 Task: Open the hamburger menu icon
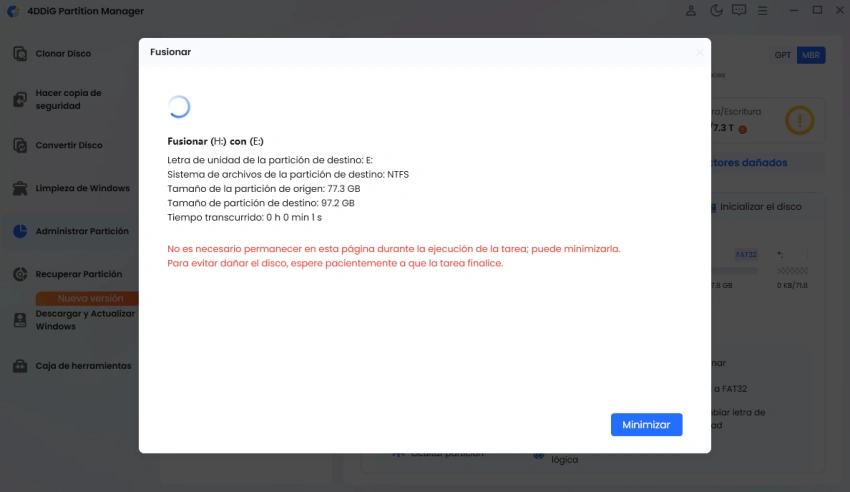pos(762,10)
